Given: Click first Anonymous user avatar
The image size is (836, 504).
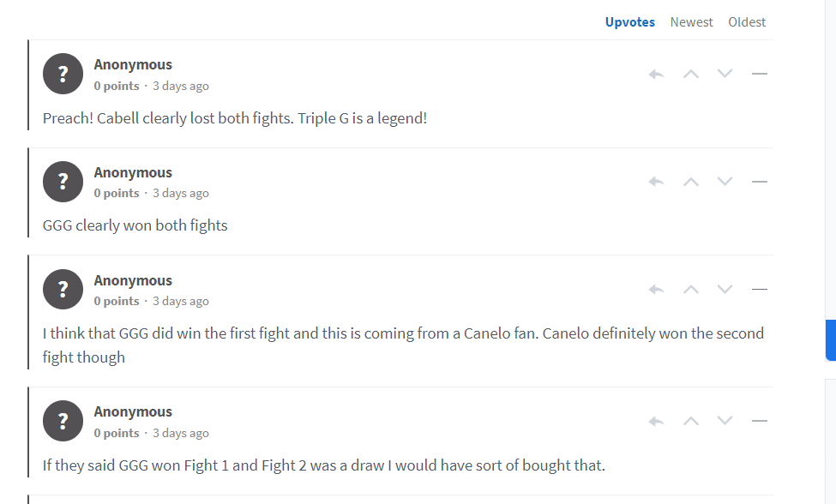Looking at the screenshot, I should (63, 74).
